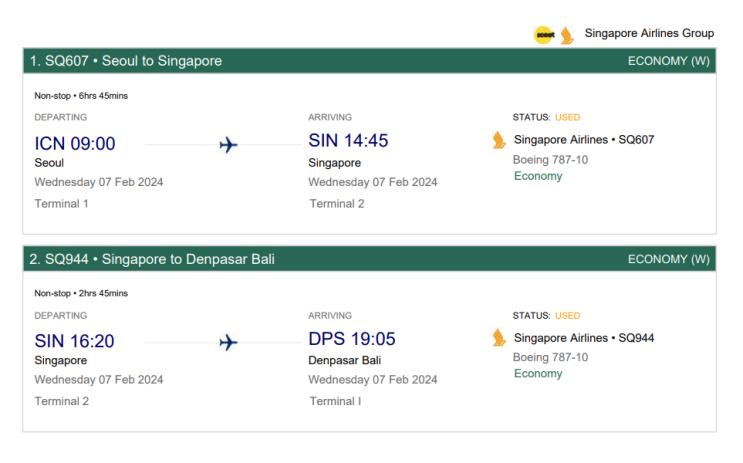
Task: Click the airplane icon for Singapore to Denpasar
Action: (x=228, y=343)
